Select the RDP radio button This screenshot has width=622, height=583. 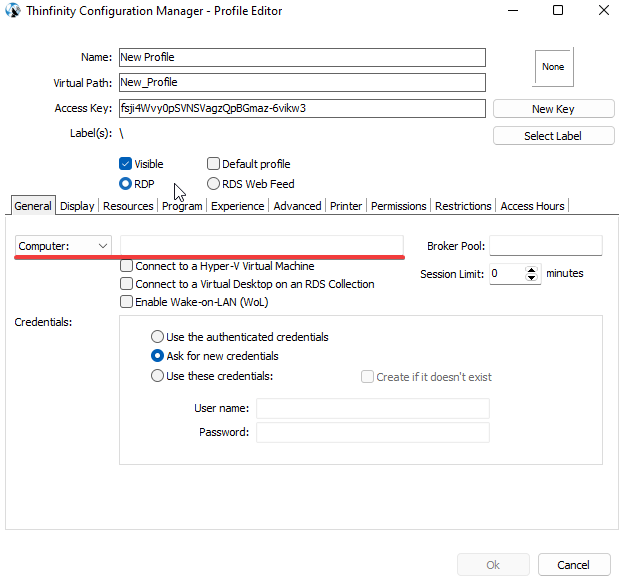click(x=125, y=184)
